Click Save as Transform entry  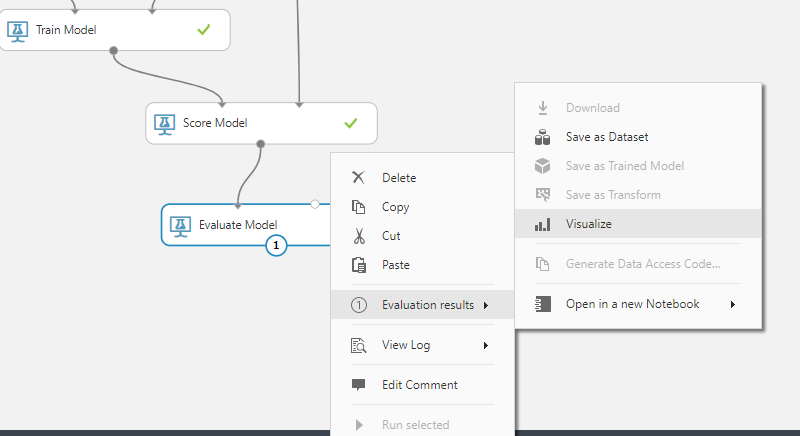pyautogui.click(x=638, y=195)
